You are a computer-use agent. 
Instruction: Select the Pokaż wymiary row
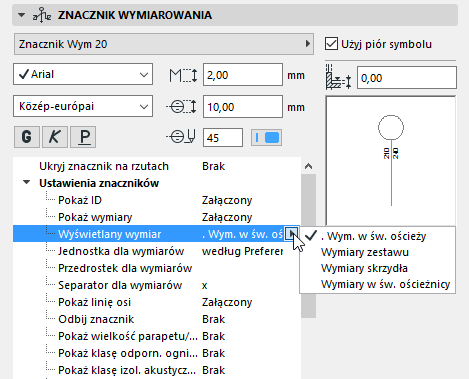pyautogui.click(x=157, y=217)
